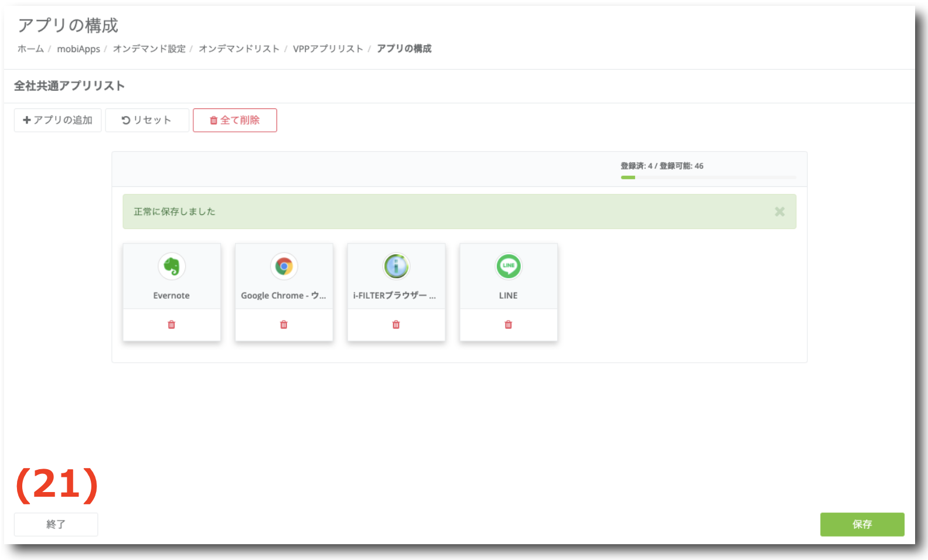Click the bold アプリの構成 breadcrumb item
The image size is (928, 560).
(404, 49)
